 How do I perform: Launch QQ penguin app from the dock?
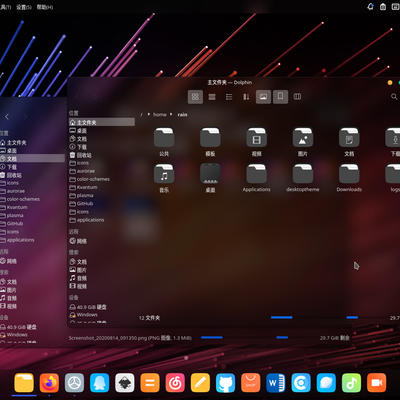(x=99, y=383)
